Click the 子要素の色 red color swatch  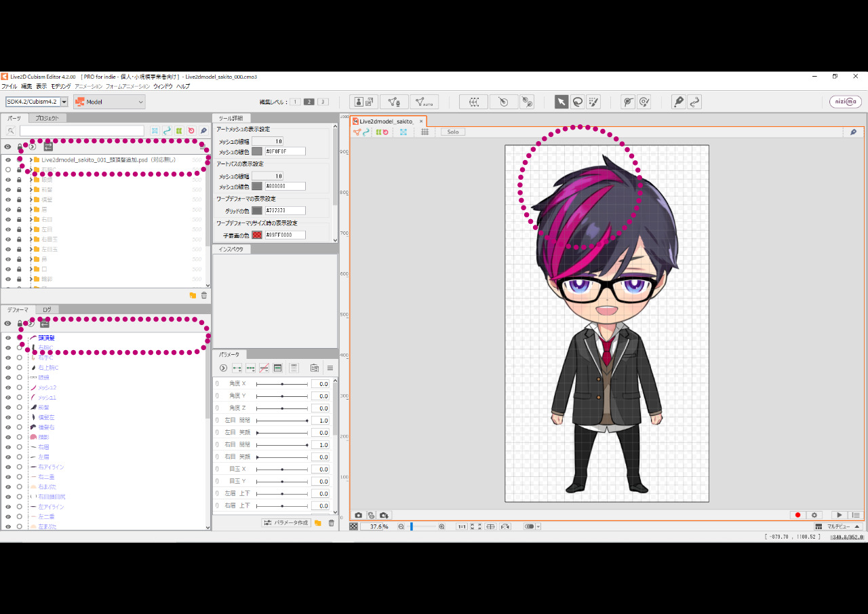coord(257,235)
